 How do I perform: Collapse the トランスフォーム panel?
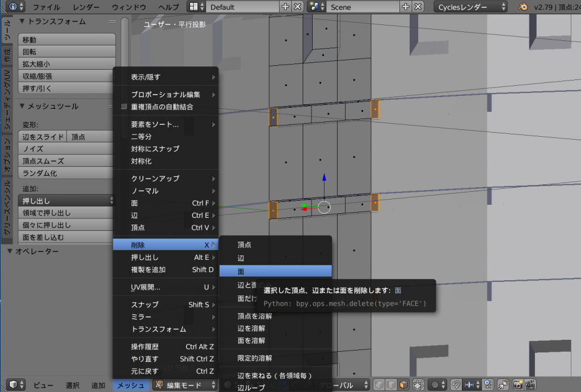click(23, 22)
